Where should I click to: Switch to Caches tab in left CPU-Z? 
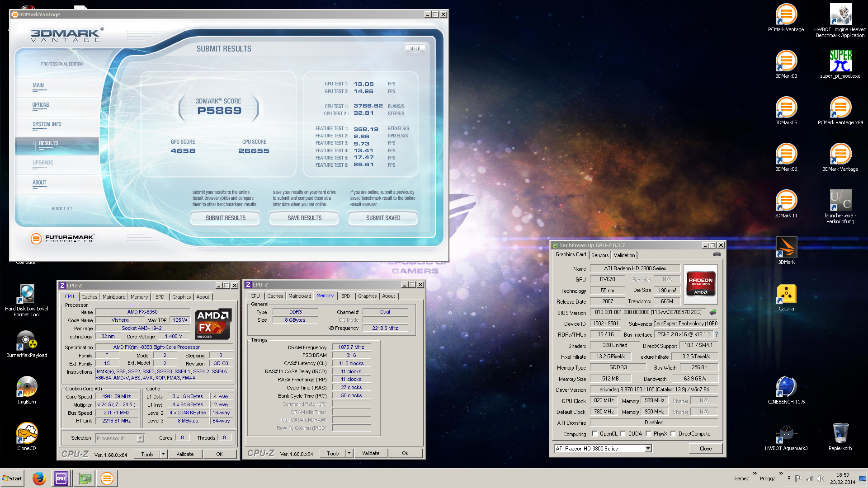click(89, 297)
